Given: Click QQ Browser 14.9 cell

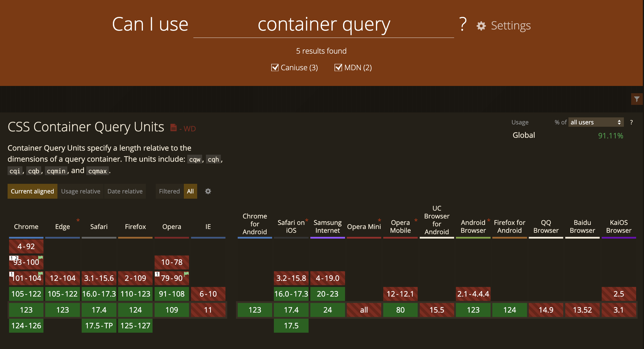Looking at the screenshot, I should [546, 310].
